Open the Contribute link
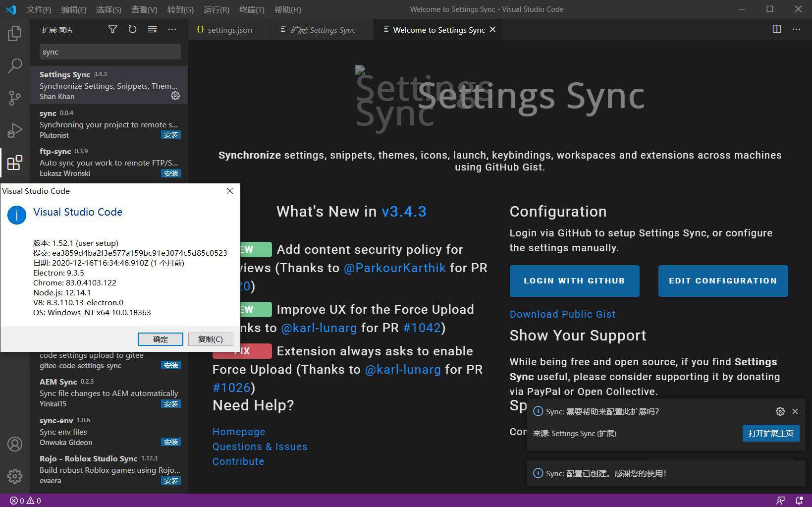Screen dimensions: 812x507 tap(238, 461)
